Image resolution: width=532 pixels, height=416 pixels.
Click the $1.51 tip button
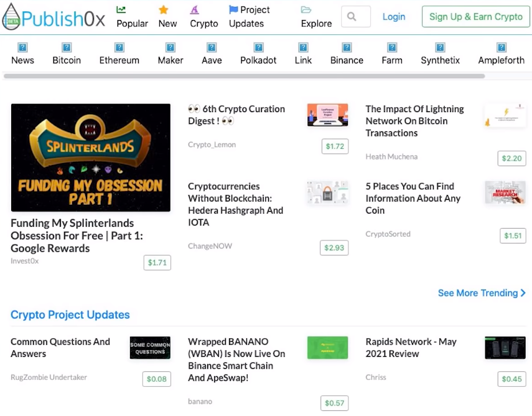513,235
